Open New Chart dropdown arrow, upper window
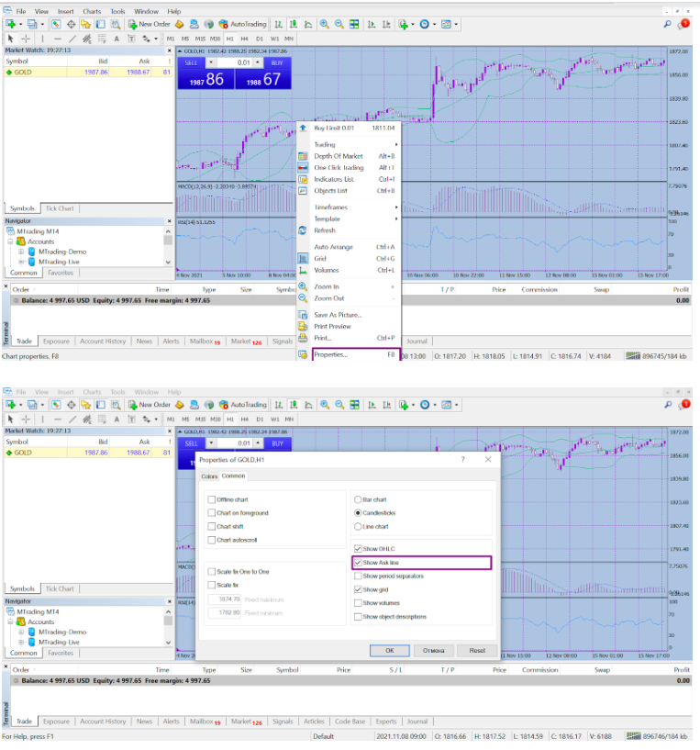Screen dimensions: 700x750 (x=20, y=24)
